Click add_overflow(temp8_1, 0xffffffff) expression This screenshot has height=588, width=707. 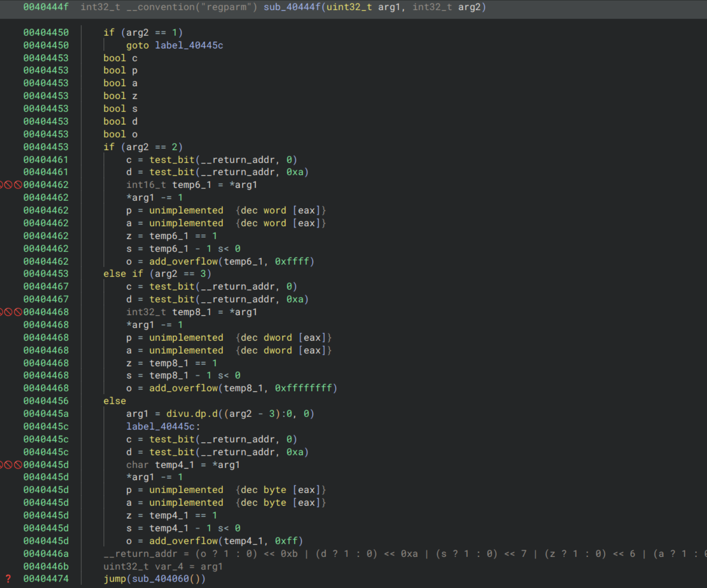[243, 388]
